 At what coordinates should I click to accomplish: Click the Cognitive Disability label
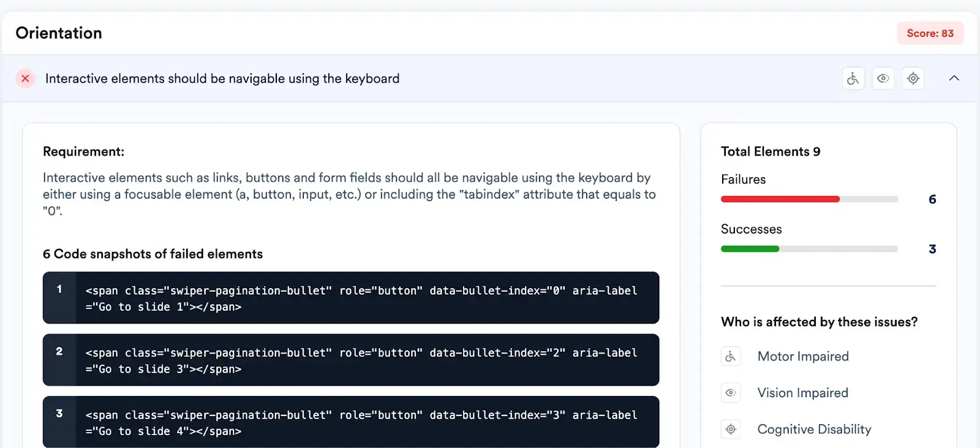coord(814,429)
